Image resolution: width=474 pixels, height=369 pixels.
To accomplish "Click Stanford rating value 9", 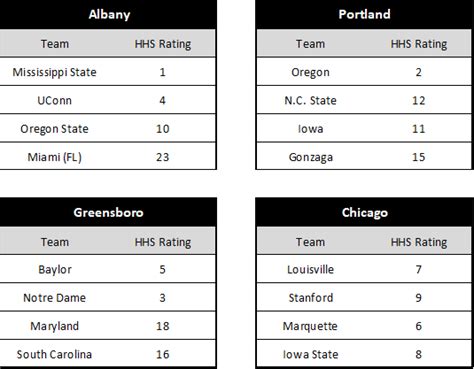I will click(419, 298).
